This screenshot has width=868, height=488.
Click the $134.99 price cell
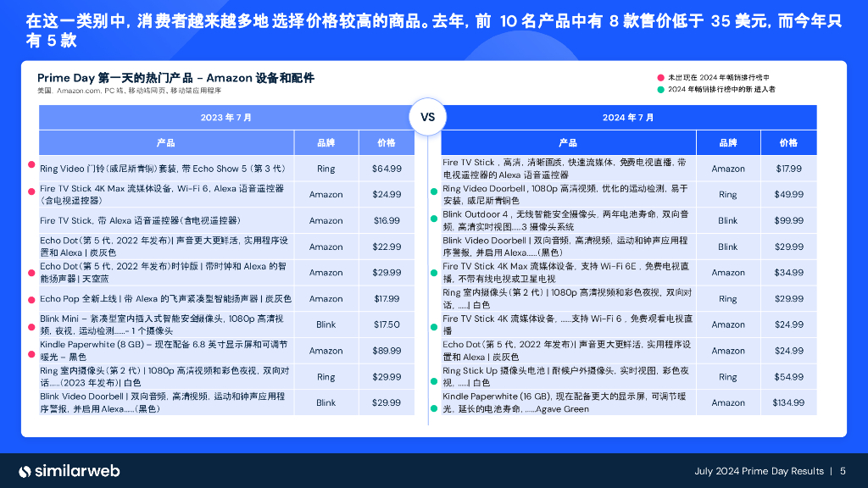click(788, 402)
